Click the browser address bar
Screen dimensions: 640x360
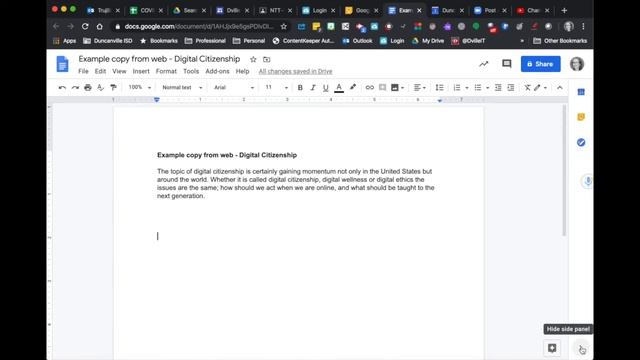(x=200, y=27)
